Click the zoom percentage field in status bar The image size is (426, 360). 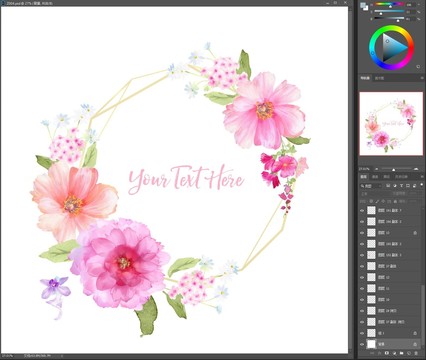[x=7, y=356]
